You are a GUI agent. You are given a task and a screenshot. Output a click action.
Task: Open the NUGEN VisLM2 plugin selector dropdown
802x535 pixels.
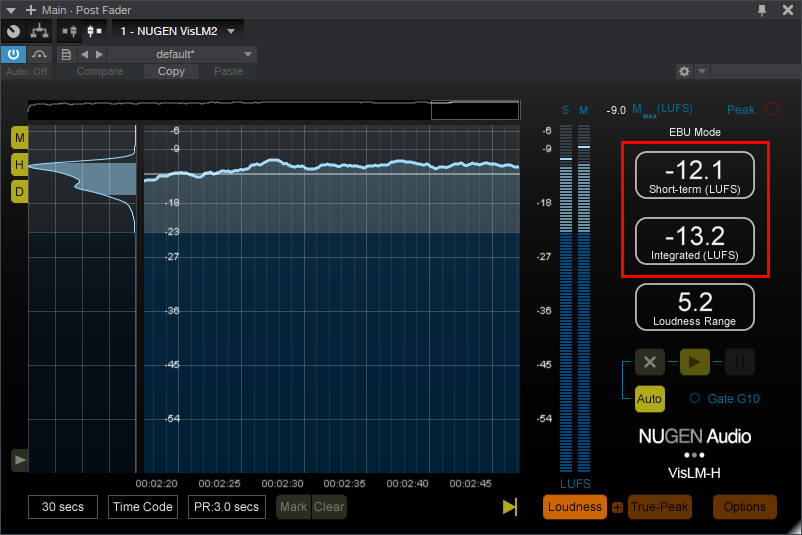[177, 31]
